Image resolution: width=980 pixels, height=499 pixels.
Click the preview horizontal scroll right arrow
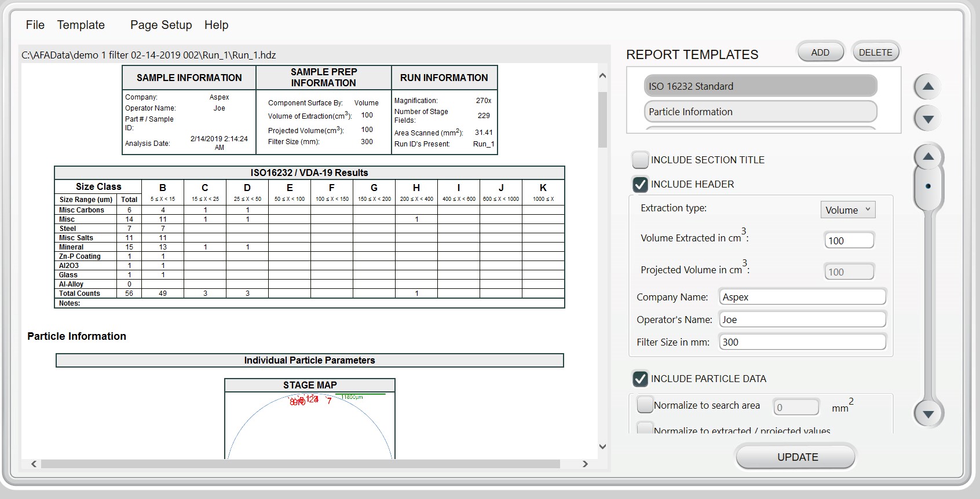(x=585, y=464)
